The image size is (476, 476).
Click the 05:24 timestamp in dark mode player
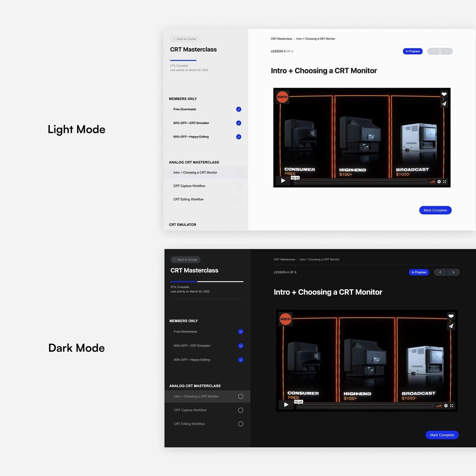(x=299, y=402)
